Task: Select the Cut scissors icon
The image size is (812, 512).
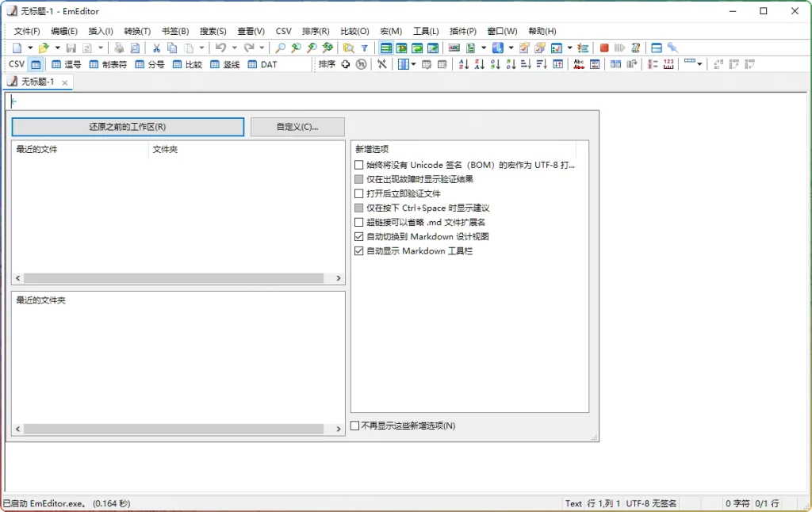Action: click(x=156, y=48)
